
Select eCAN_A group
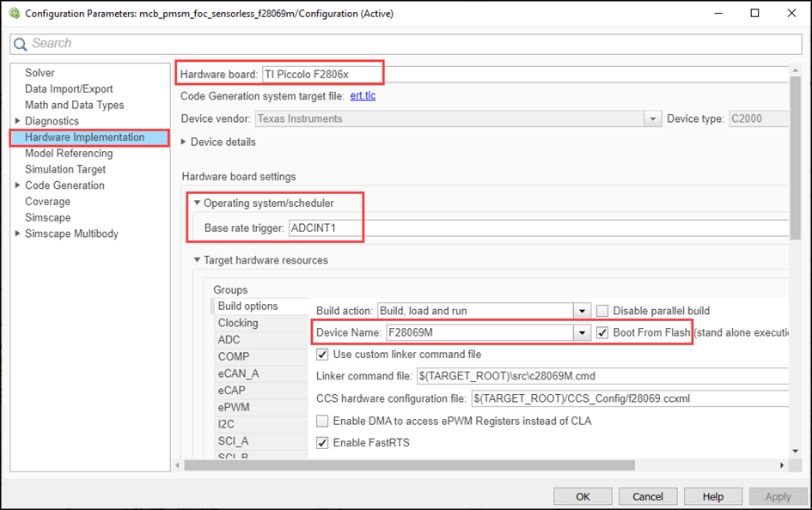(260, 373)
